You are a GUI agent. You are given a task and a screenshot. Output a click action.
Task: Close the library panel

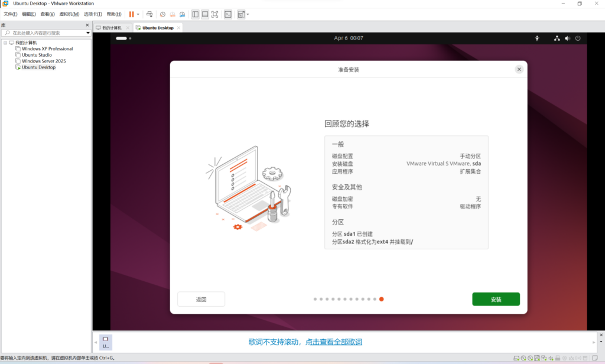(x=87, y=25)
